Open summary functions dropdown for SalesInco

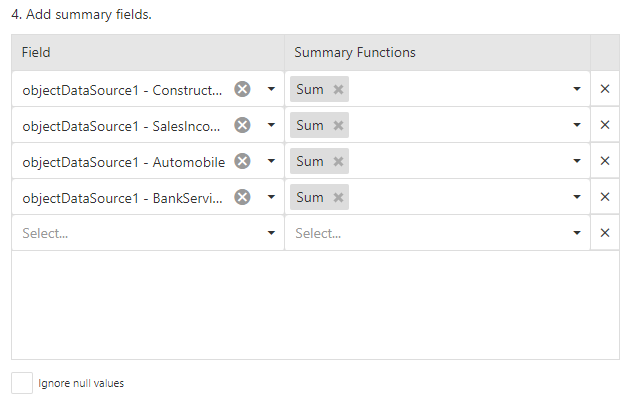point(576,125)
